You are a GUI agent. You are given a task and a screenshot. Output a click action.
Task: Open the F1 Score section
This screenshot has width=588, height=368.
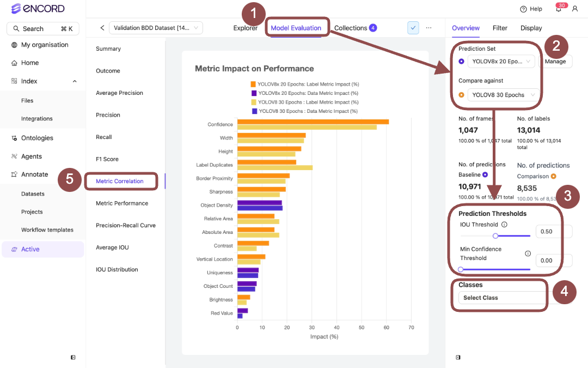[x=107, y=159]
